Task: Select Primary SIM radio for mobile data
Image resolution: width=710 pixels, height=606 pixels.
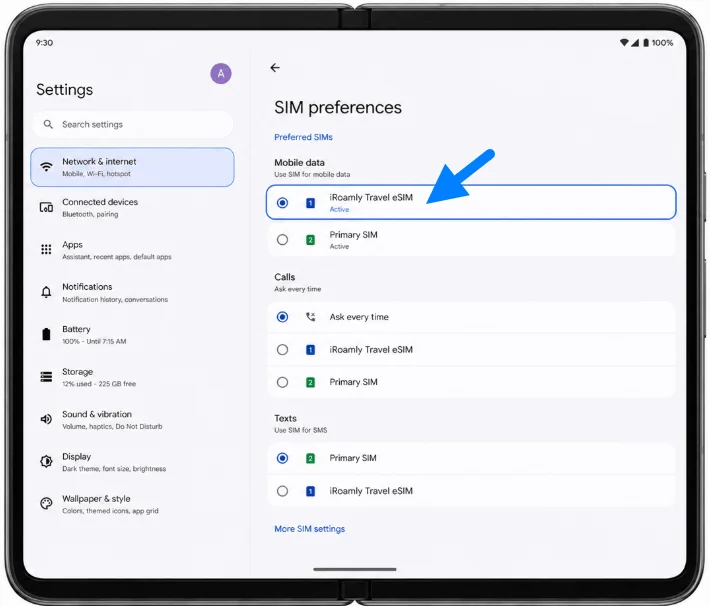Action: (x=282, y=240)
